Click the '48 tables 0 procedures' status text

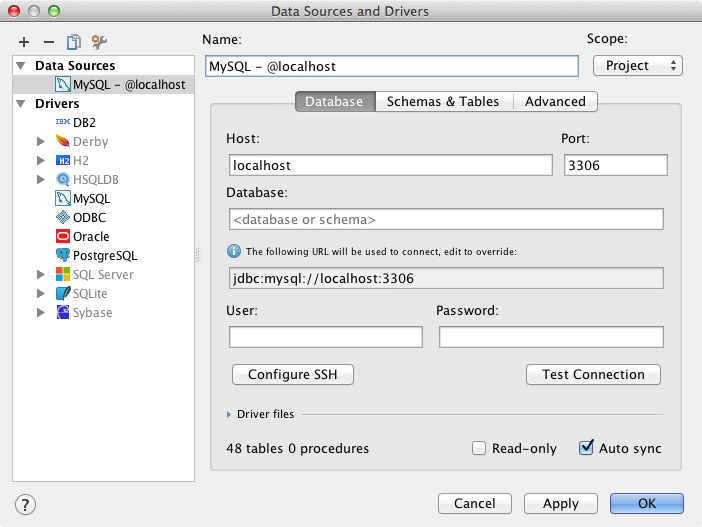point(298,448)
